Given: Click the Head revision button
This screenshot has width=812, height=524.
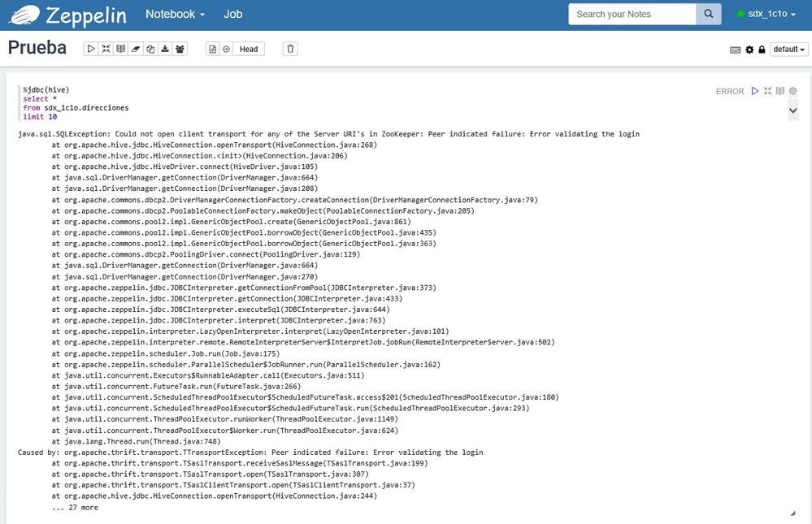Looking at the screenshot, I should click(249, 49).
